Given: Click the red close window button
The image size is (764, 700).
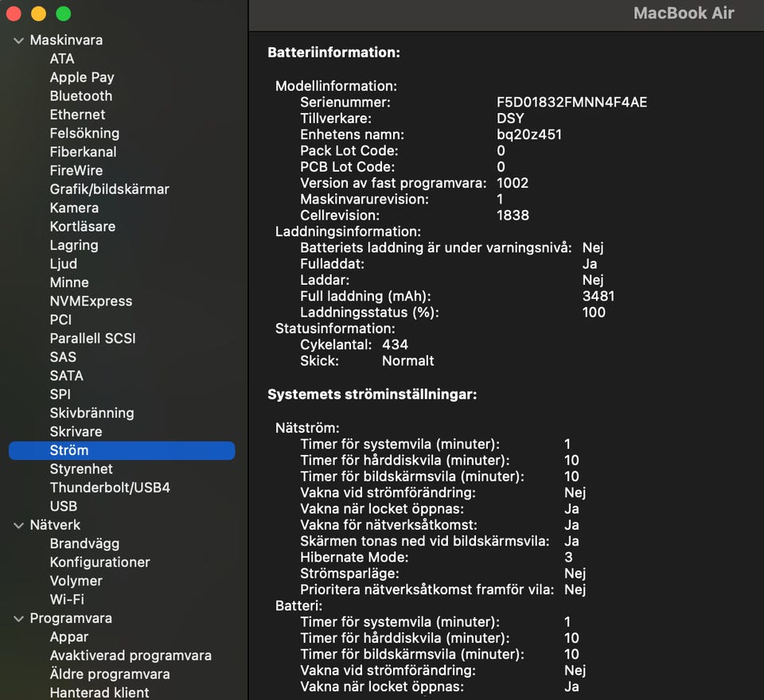Looking at the screenshot, I should coord(13,14).
